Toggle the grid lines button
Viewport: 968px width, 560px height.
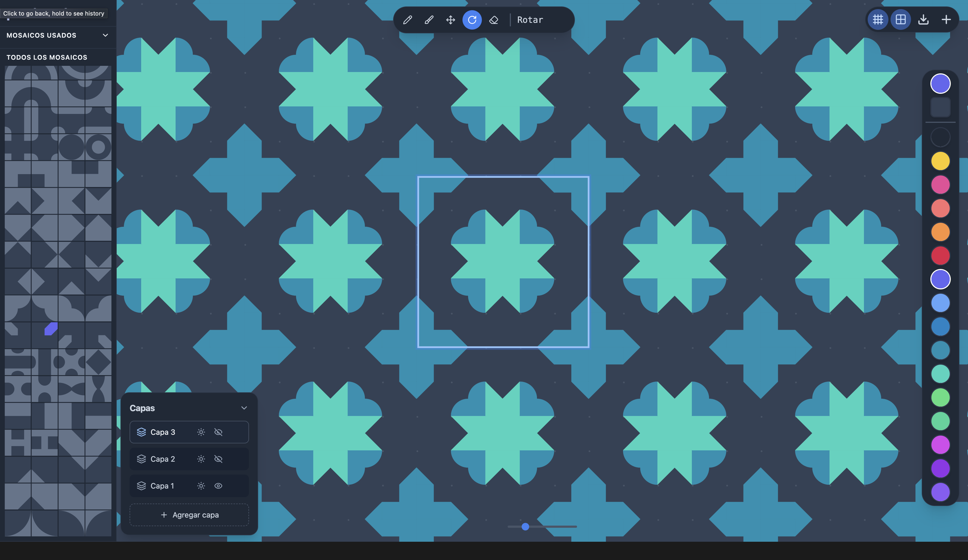(x=878, y=19)
